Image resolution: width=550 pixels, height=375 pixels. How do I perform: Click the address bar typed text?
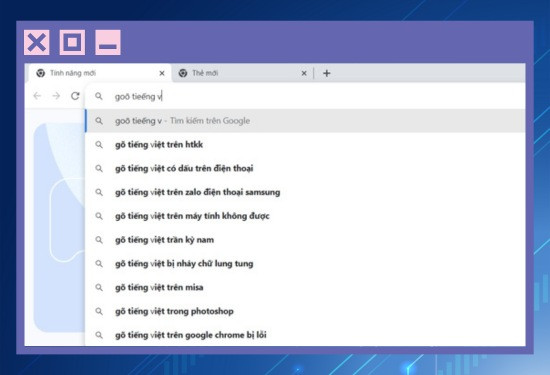(138, 96)
